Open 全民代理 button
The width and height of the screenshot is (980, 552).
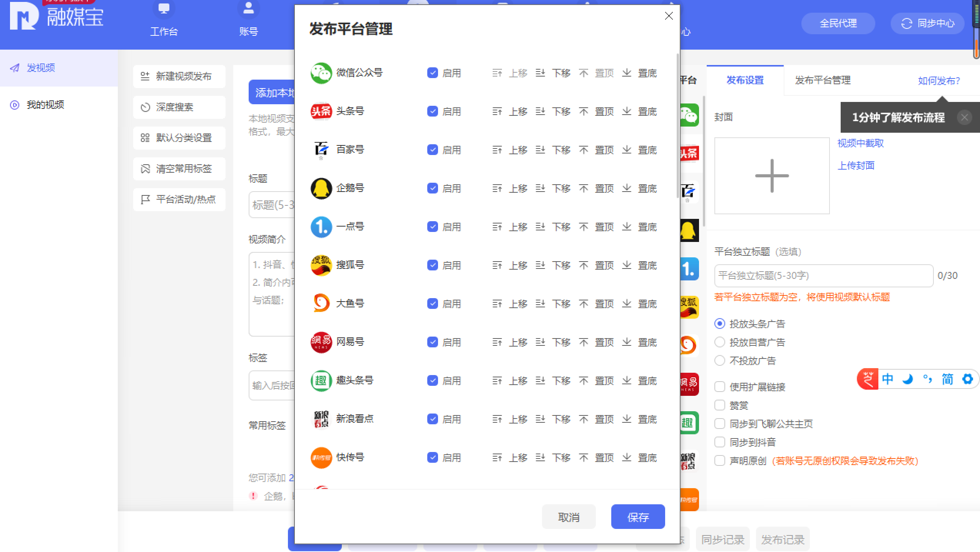(x=838, y=23)
